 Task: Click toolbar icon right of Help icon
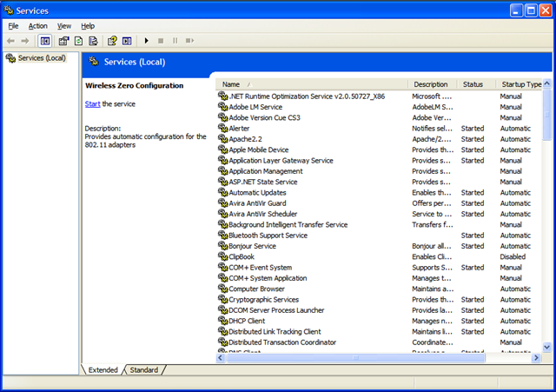127,41
